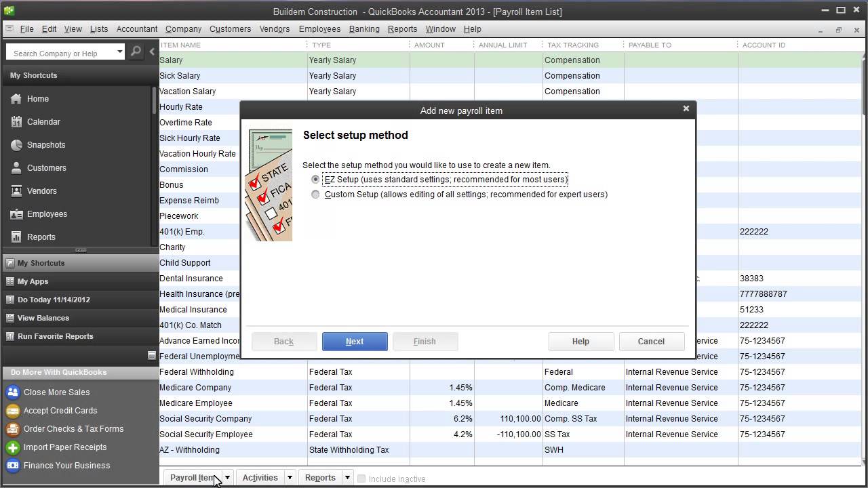
Task: Select the Federal Withholding row
Action: coord(509,372)
